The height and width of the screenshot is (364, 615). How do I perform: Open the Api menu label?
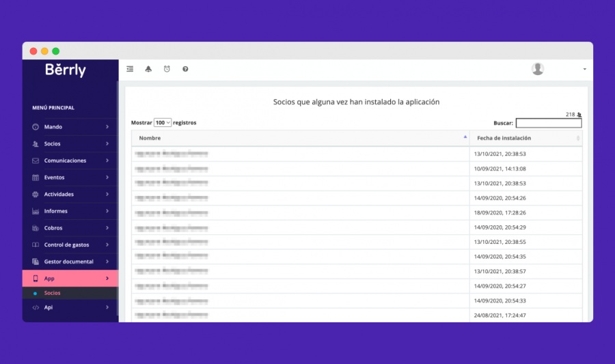coord(49,307)
